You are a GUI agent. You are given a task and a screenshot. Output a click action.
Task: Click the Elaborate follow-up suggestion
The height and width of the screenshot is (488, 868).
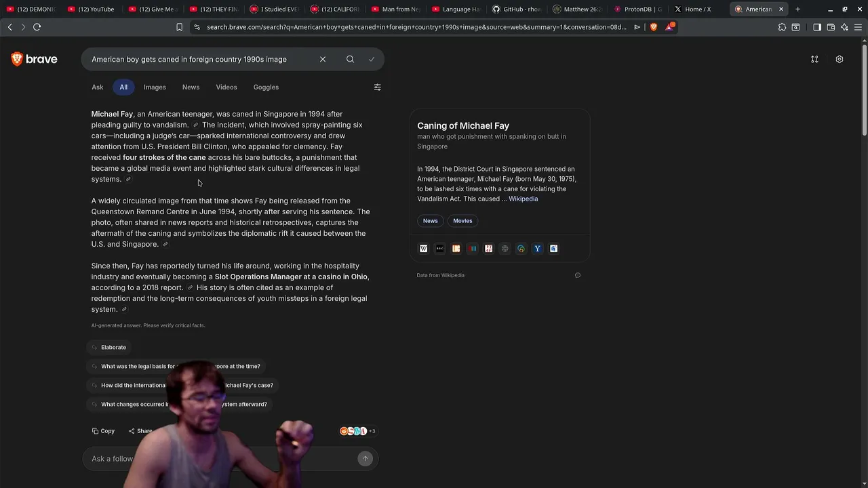tap(109, 347)
